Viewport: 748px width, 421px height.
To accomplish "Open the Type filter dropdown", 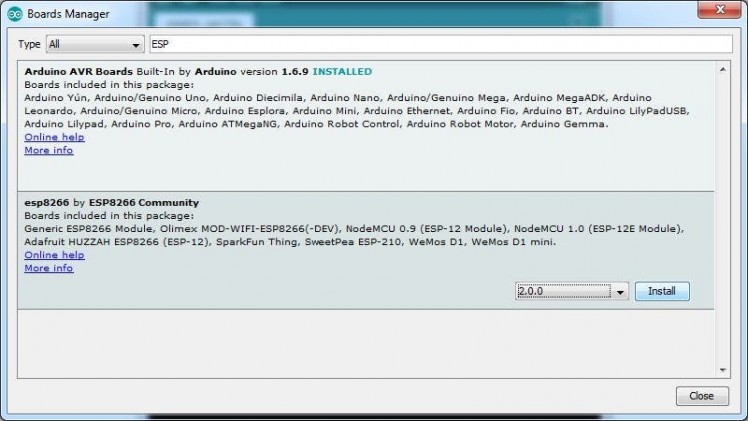I will [95, 44].
